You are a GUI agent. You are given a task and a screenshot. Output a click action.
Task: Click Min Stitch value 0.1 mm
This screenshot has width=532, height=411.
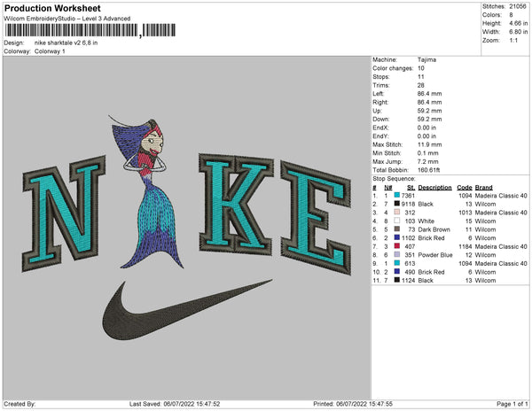(428, 153)
